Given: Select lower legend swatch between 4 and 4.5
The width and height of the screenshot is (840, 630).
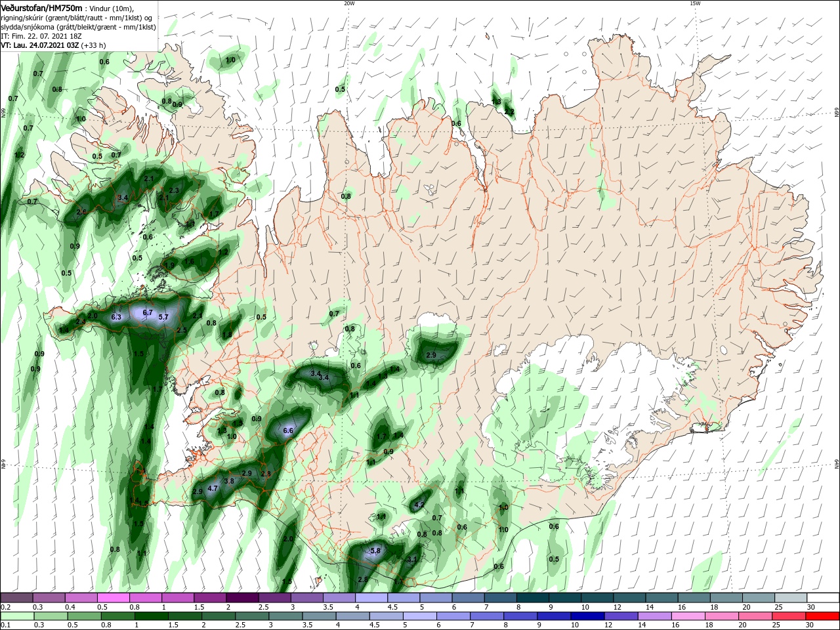Looking at the screenshot, I should [353, 616].
